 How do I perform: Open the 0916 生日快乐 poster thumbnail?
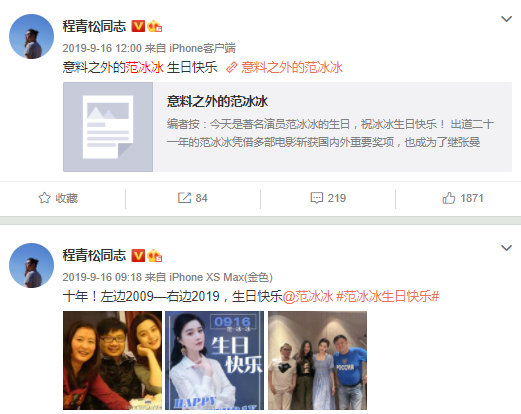214,360
